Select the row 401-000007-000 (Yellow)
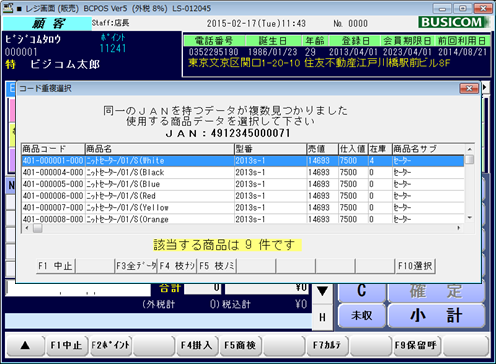496x364 pixels. (x=243, y=207)
